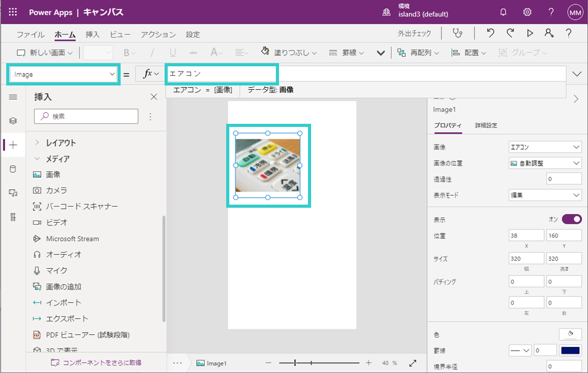Open 挿入 ribbon tab

[93, 35]
